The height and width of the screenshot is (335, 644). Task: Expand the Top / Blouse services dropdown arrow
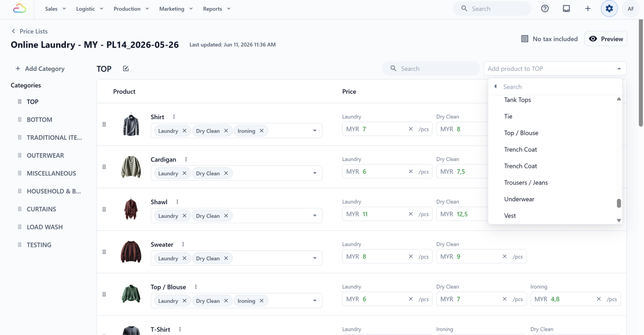click(x=315, y=300)
